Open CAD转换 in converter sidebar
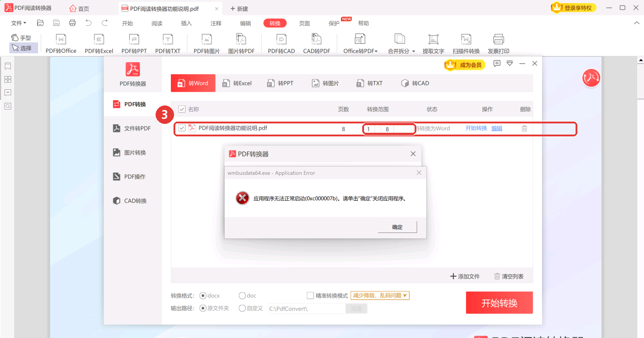 pyautogui.click(x=133, y=201)
